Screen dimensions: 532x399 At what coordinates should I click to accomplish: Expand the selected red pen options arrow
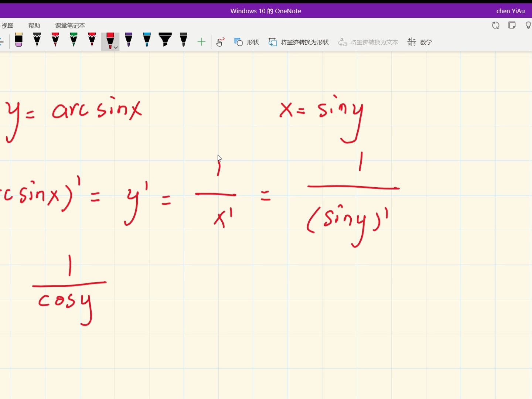pyautogui.click(x=116, y=47)
